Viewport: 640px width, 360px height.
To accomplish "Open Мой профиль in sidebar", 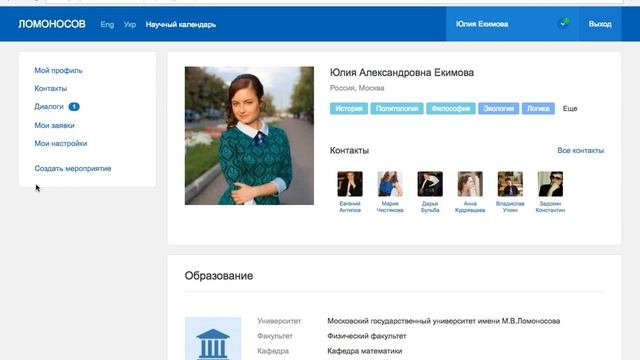I will tap(58, 71).
